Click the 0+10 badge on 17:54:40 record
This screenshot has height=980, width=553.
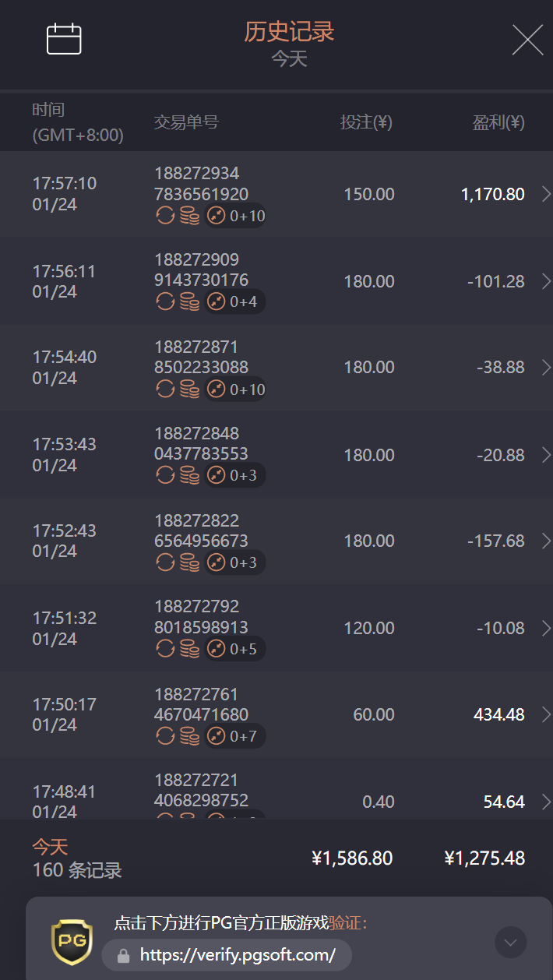[x=237, y=389]
